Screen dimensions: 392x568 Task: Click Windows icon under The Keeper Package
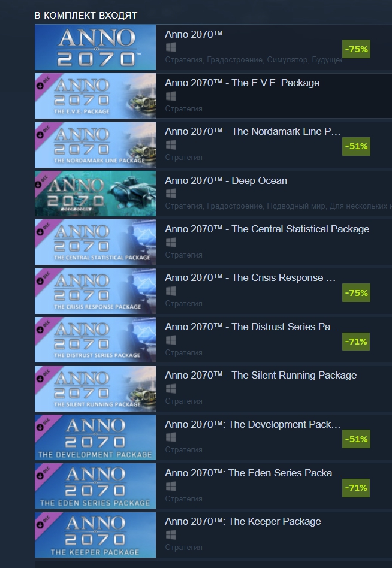click(171, 534)
